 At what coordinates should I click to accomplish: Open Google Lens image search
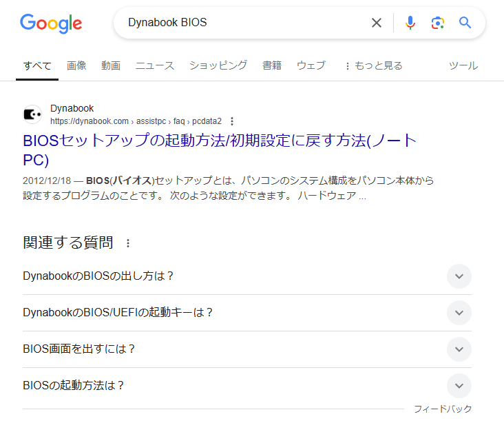point(438,23)
